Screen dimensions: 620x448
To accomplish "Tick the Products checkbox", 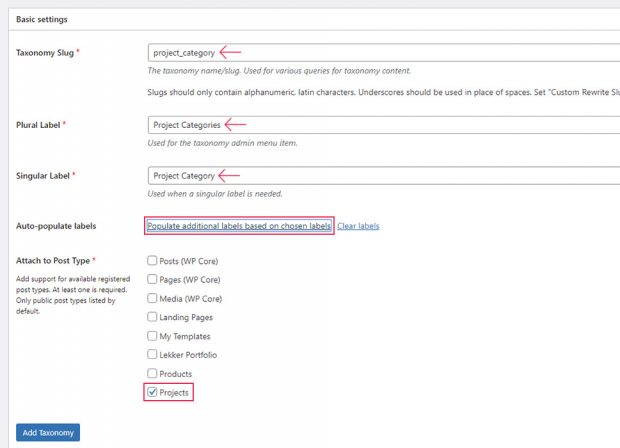I will click(152, 374).
